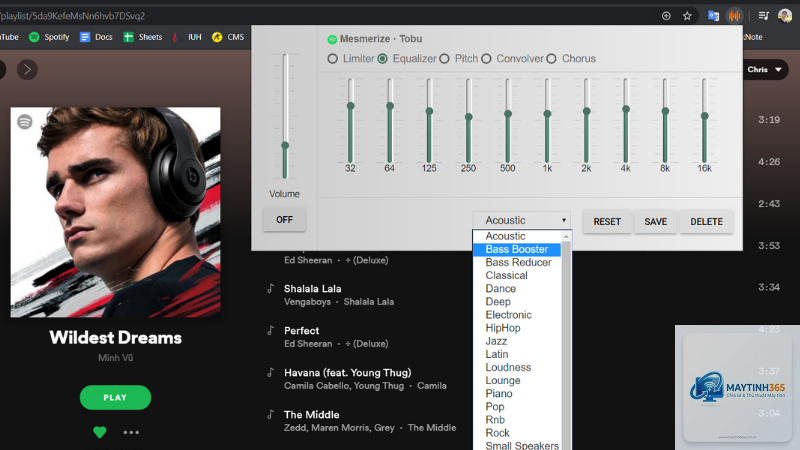The image size is (800, 450).
Task: Click the DELETE preset button
Action: coord(707,222)
